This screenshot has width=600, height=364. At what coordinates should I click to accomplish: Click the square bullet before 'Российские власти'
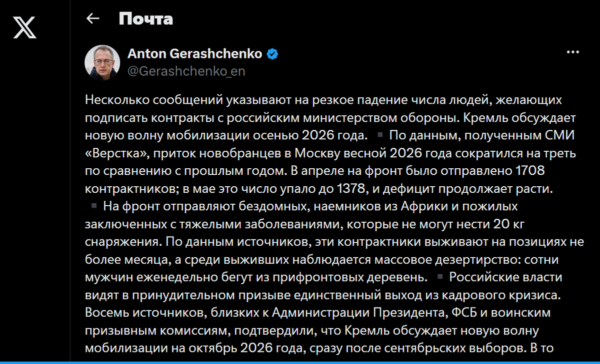click(439, 277)
